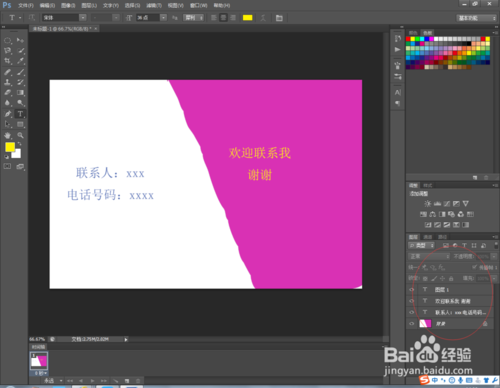Select the Zoom tool
The height and width of the screenshot is (388, 500).
click(20, 135)
